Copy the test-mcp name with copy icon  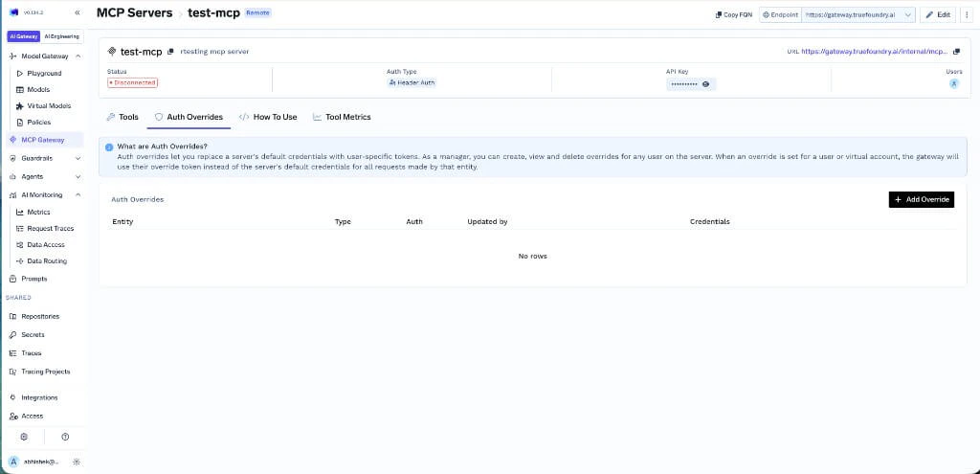tap(170, 52)
